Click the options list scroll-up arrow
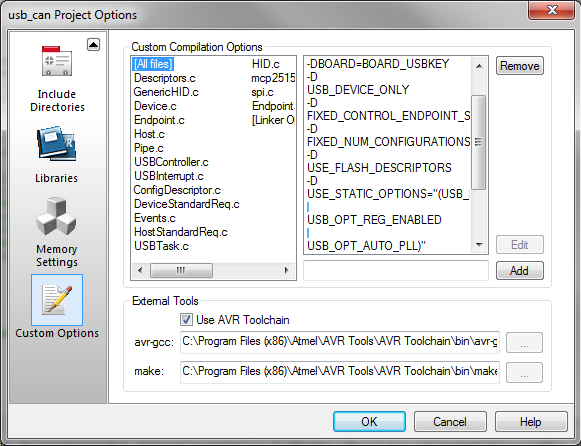581x446 pixels. coord(479,66)
